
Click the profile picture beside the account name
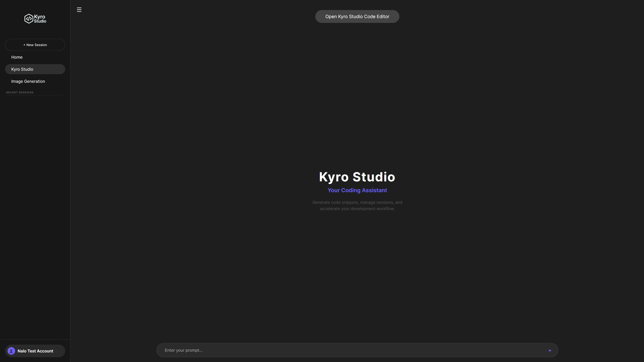point(11,351)
